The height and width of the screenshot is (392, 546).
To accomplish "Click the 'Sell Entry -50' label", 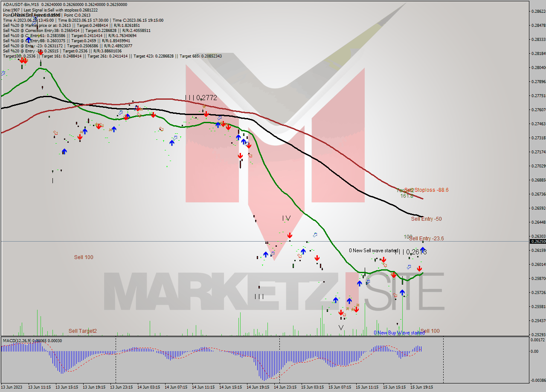I will [x=426, y=219].
